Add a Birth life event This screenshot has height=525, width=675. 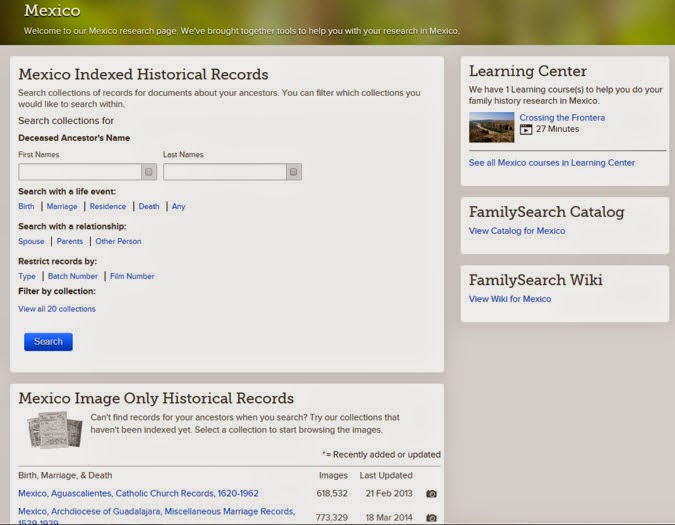(x=26, y=207)
